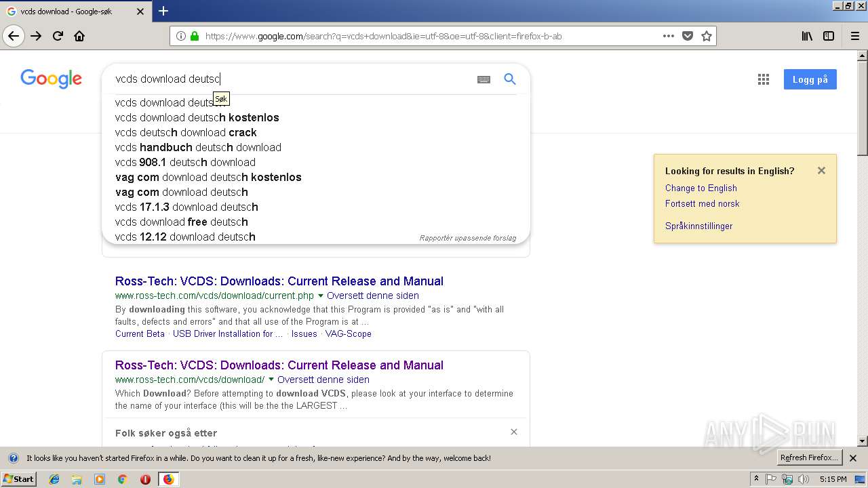The image size is (868, 488).
Task: Click the green secure padlock icon
Action: point(195,36)
